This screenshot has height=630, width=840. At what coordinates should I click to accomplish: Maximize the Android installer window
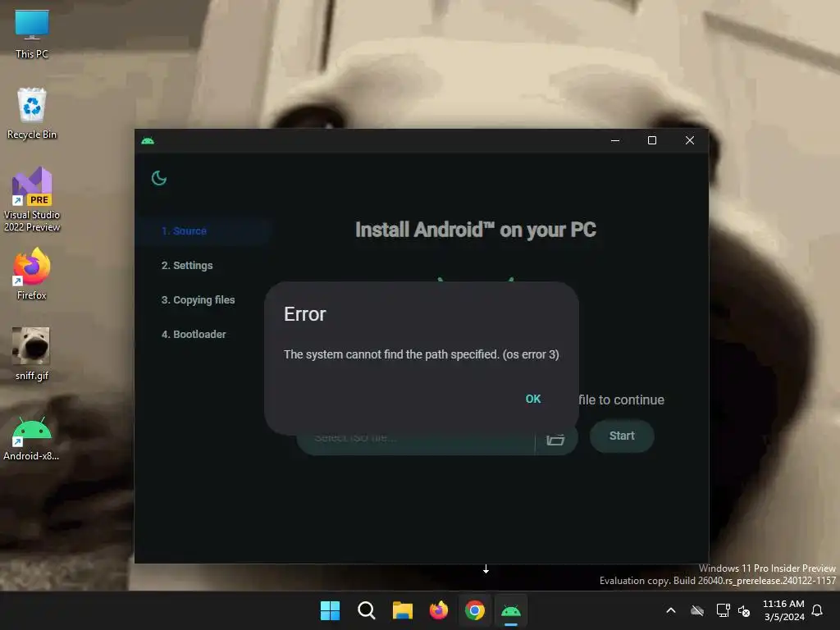point(652,140)
